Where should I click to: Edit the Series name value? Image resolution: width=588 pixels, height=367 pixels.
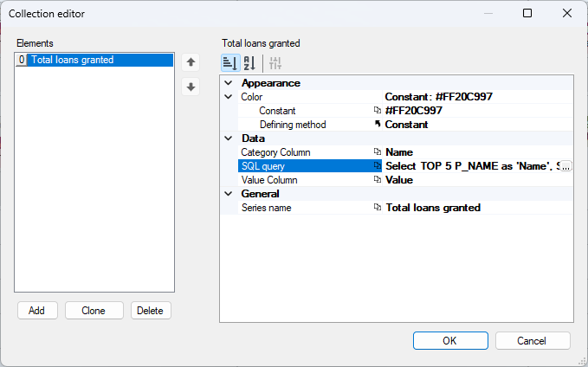(x=479, y=208)
